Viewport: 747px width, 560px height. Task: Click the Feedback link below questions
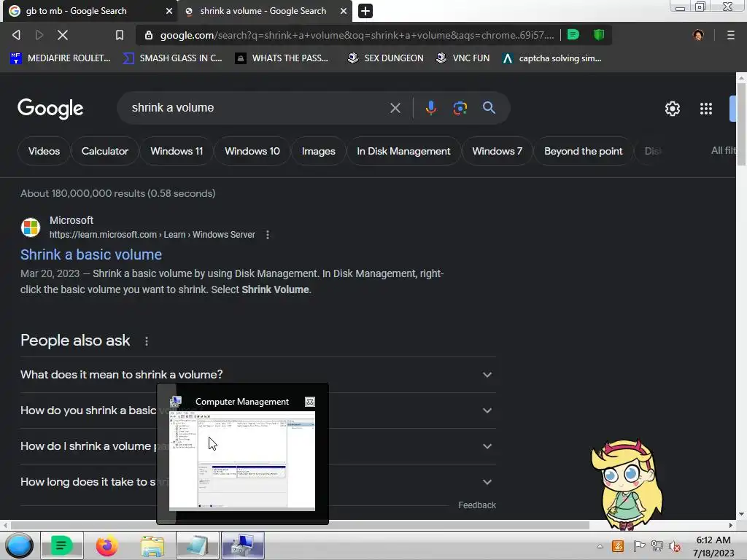tap(477, 505)
